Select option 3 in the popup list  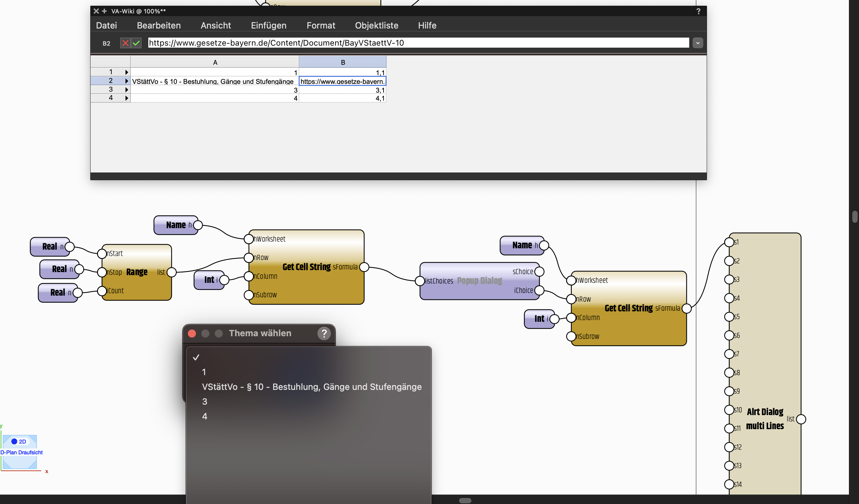click(205, 401)
